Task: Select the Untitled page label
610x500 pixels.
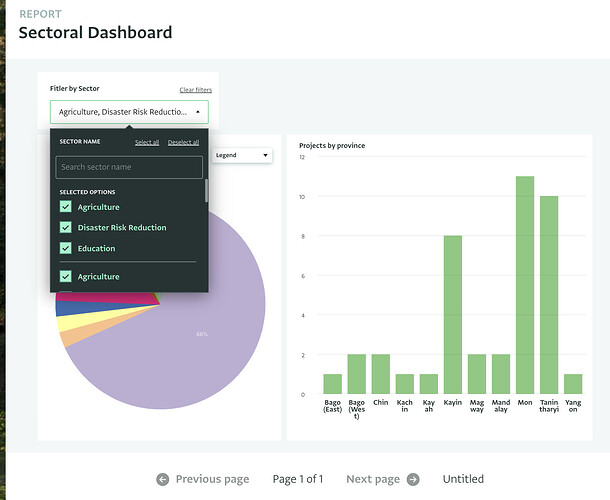Action: [463, 479]
